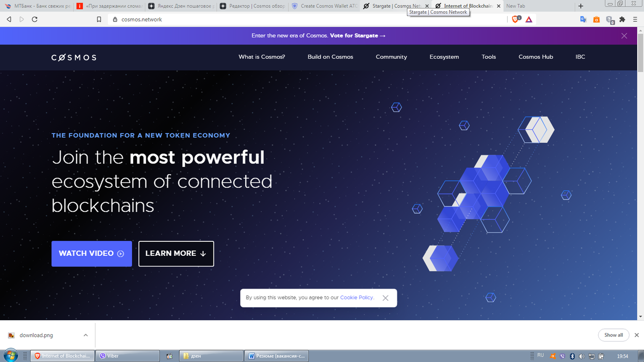This screenshot has height=362, width=644.
Task: Open the Cookie Policy link
Action: pyautogui.click(x=357, y=298)
